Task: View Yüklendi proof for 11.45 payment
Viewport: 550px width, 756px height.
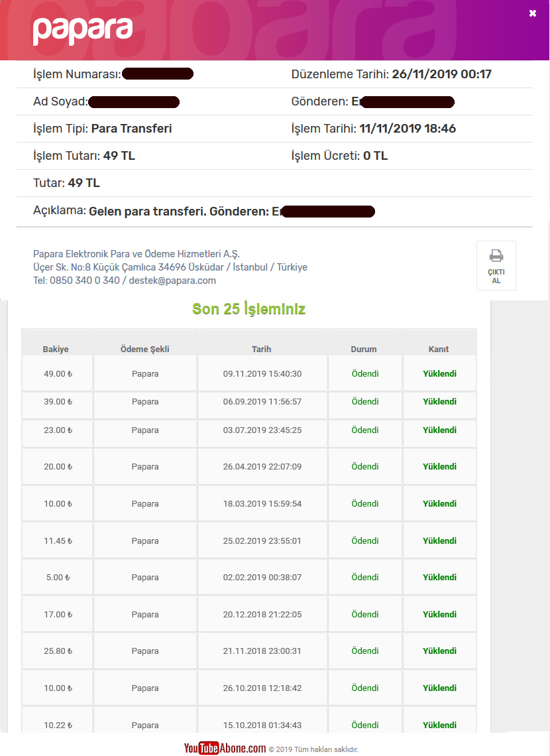Action: [439, 541]
